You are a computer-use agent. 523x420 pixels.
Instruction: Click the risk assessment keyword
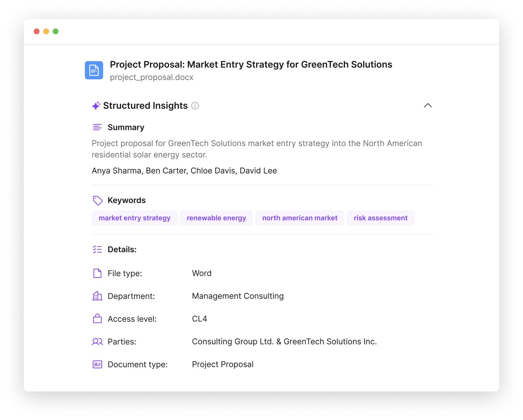tap(381, 218)
